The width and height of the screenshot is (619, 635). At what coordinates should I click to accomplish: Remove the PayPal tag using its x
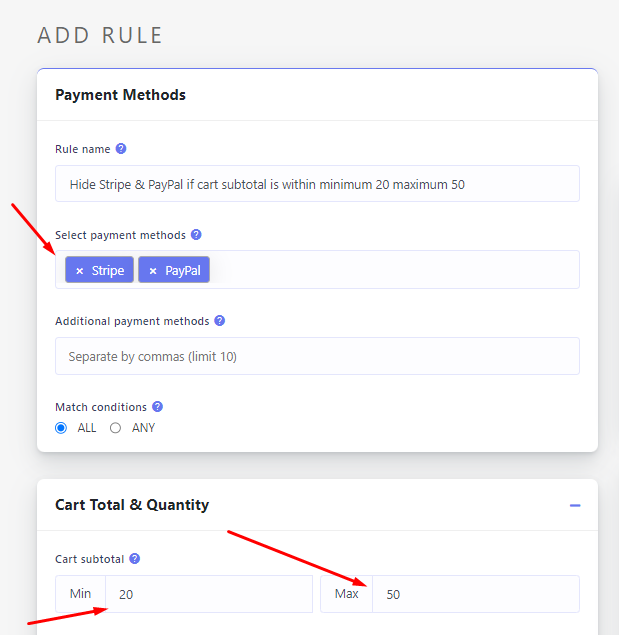pyautogui.click(x=153, y=271)
